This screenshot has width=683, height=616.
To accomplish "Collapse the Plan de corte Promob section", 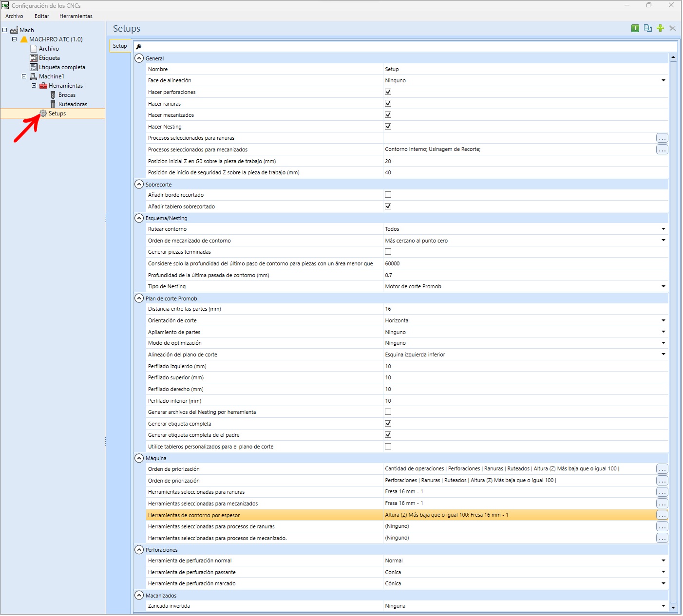I will (139, 298).
